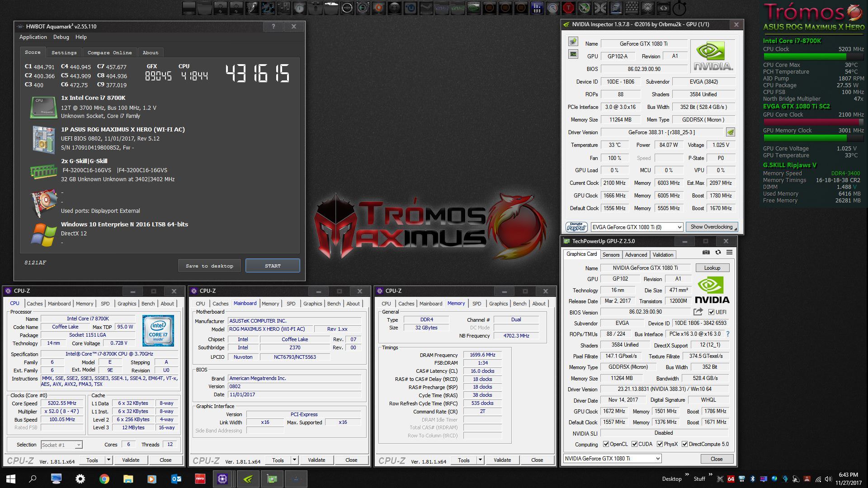The height and width of the screenshot is (488, 868).
Task: Click the NVIDIA Inspector taskbar icon
Action: click(x=248, y=479)
